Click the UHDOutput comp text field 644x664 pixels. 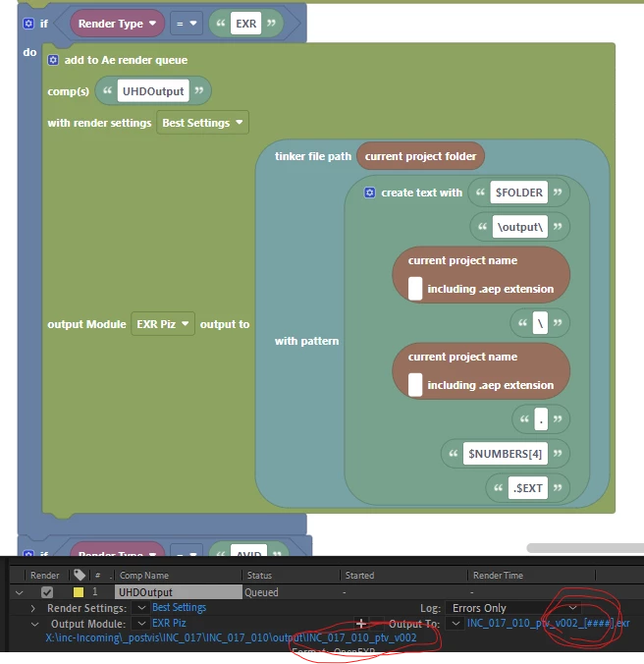[x=153, y=91]
